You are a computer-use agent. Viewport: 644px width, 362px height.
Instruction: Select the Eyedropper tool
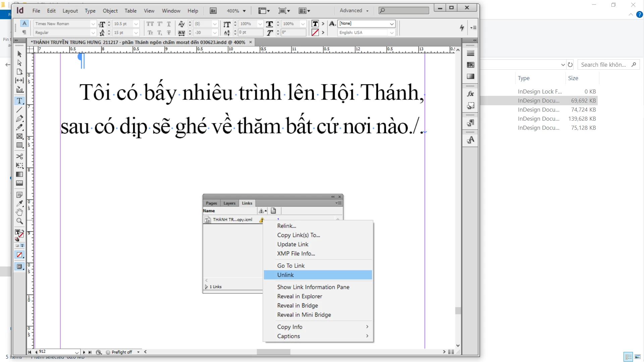coord(19,203)
